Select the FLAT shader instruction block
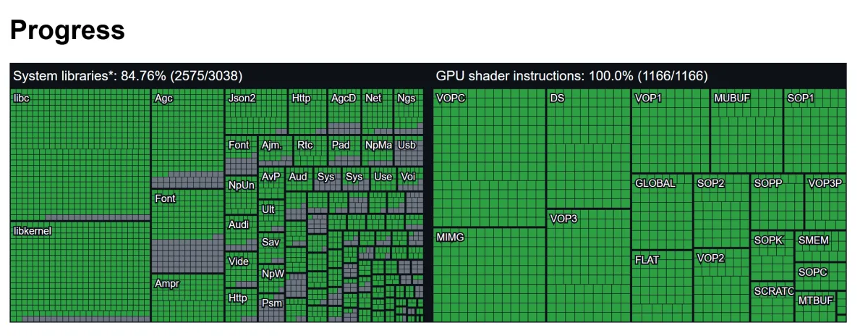Viewport: 868px width, 336px height. point(663,286)
